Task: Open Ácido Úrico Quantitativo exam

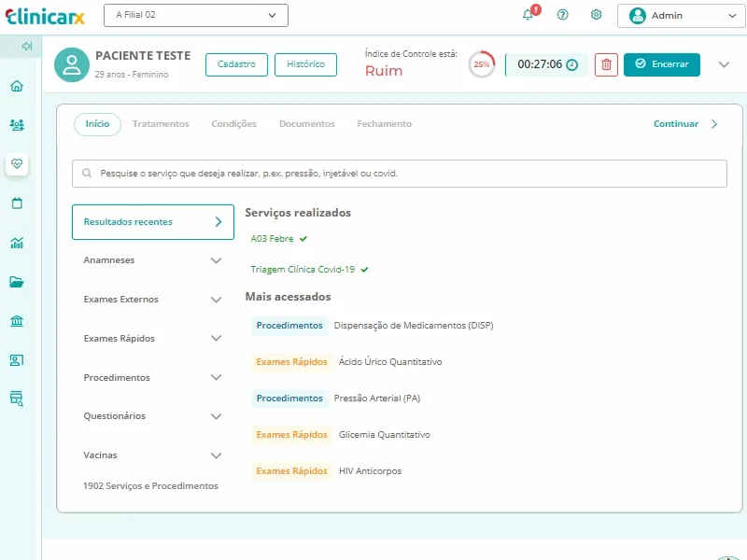Action: (390, 361)
